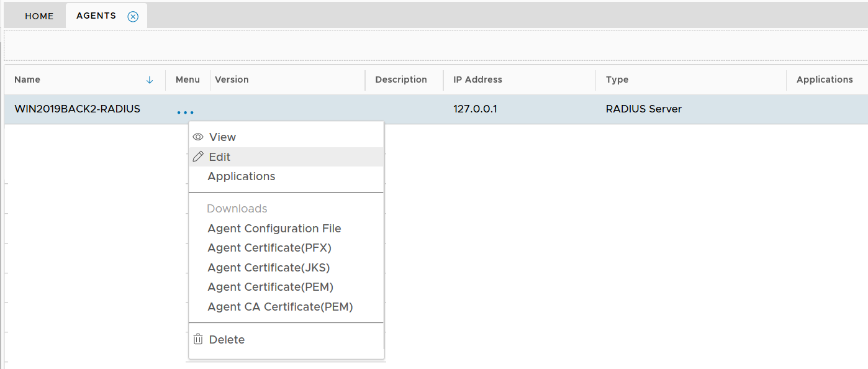Download Agent Certificate in JKS format
The height and width of the screenshot is (369, 868).
pyautogui.click(x=269, y=268)
